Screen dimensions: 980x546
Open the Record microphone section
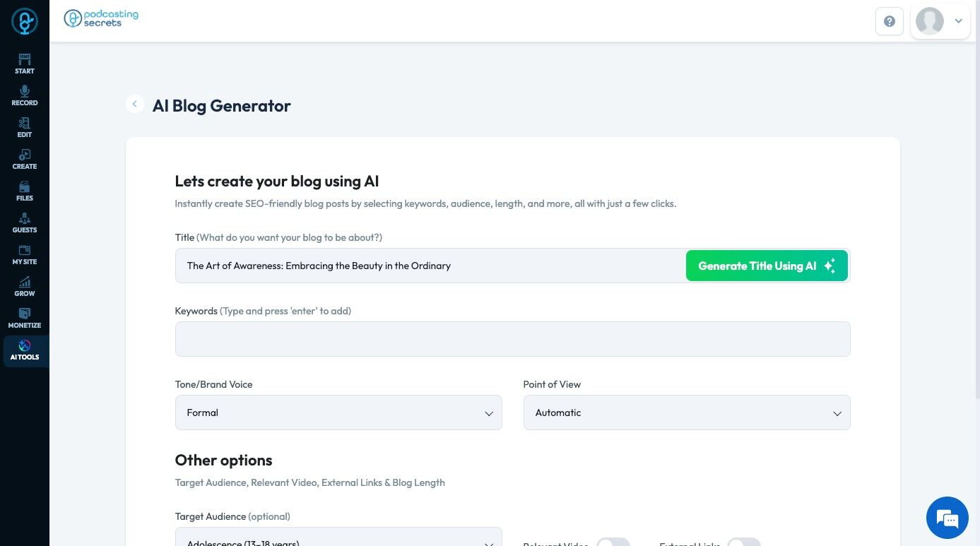pos(25,95)
